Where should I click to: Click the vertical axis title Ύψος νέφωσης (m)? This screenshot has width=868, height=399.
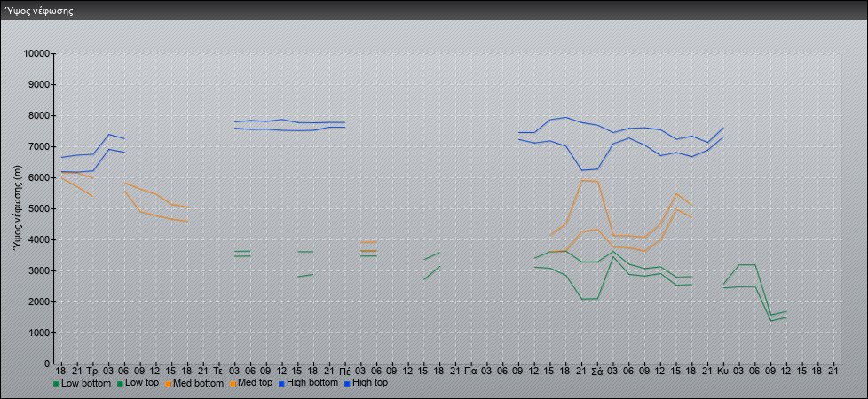19,208
